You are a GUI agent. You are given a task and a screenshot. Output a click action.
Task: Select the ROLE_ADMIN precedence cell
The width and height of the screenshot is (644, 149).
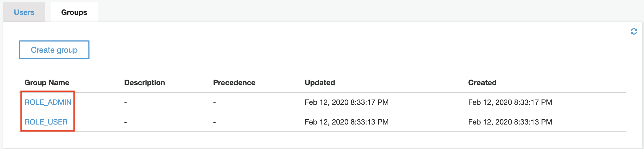[214, 102]
